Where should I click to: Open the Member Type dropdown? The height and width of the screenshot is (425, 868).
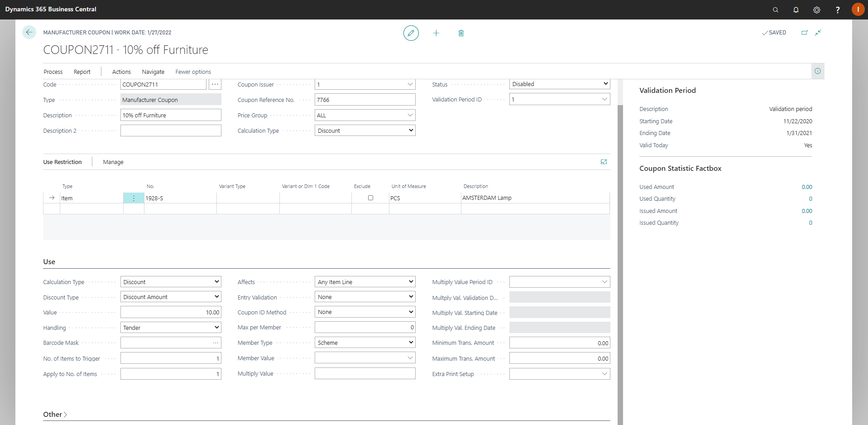[x=365, y=343]
